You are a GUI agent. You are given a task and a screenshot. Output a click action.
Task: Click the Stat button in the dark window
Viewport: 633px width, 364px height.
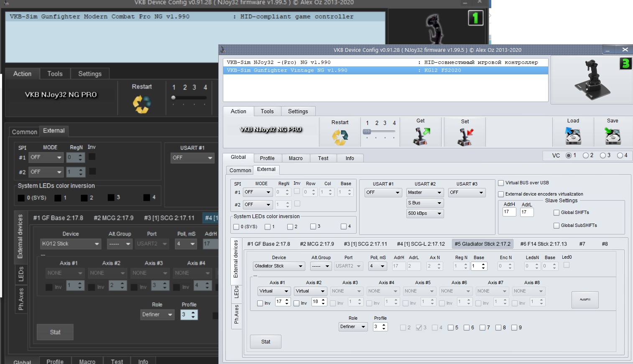coord(55,332)
